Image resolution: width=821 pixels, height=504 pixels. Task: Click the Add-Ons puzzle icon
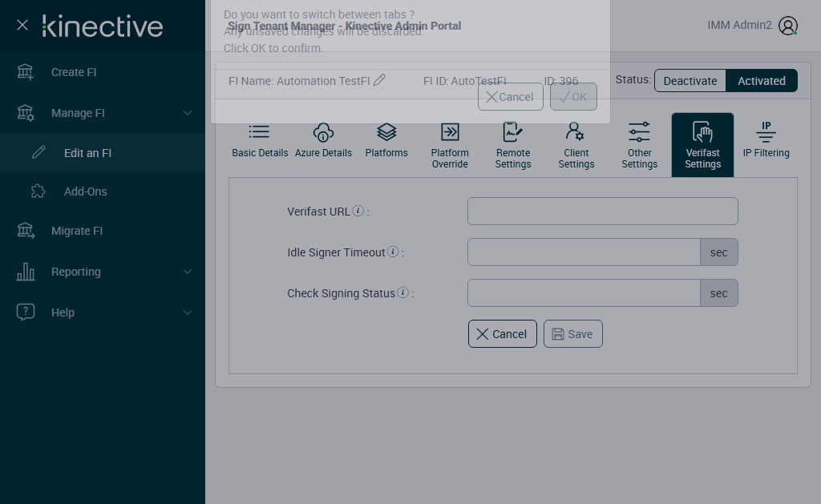pos(38,191)
